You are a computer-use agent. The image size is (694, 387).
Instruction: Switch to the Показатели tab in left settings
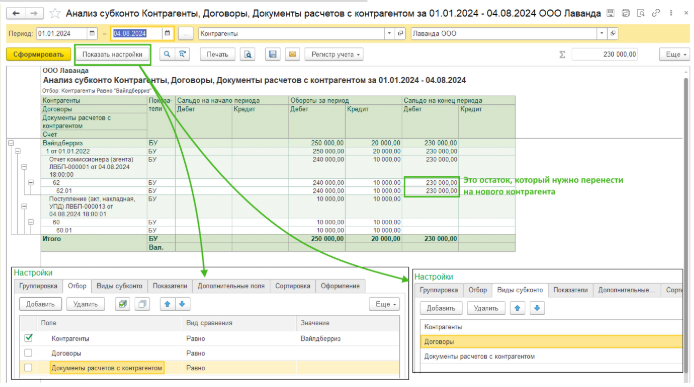point(170,286)
